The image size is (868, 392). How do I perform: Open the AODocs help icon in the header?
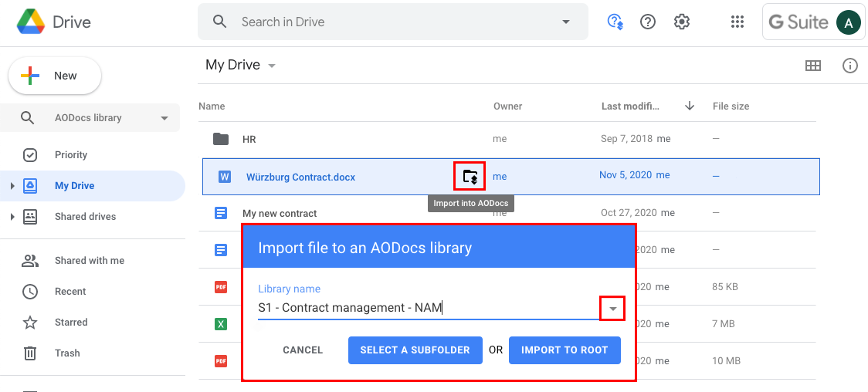615,22
